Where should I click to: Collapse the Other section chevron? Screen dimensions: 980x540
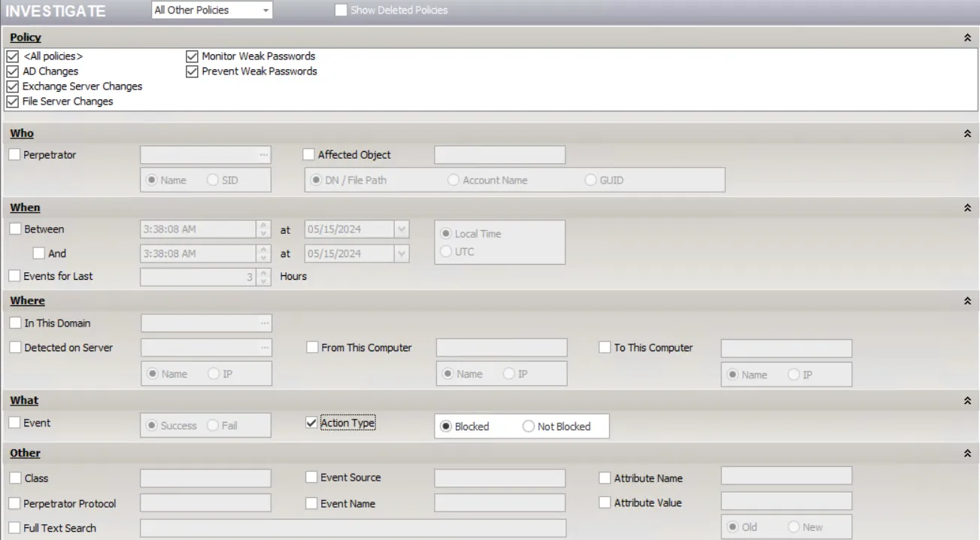click(x=967, y=454)
